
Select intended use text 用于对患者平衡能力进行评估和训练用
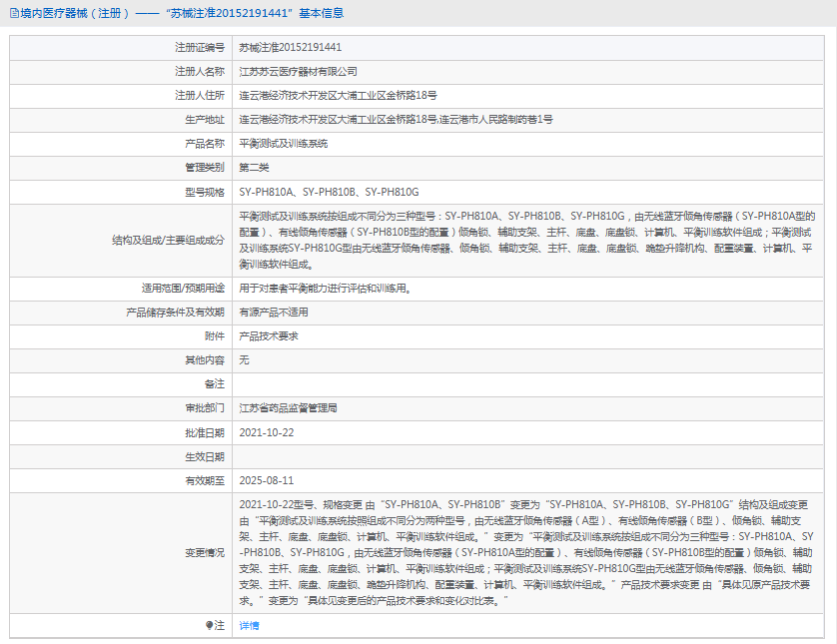click(x=325, y=289)
